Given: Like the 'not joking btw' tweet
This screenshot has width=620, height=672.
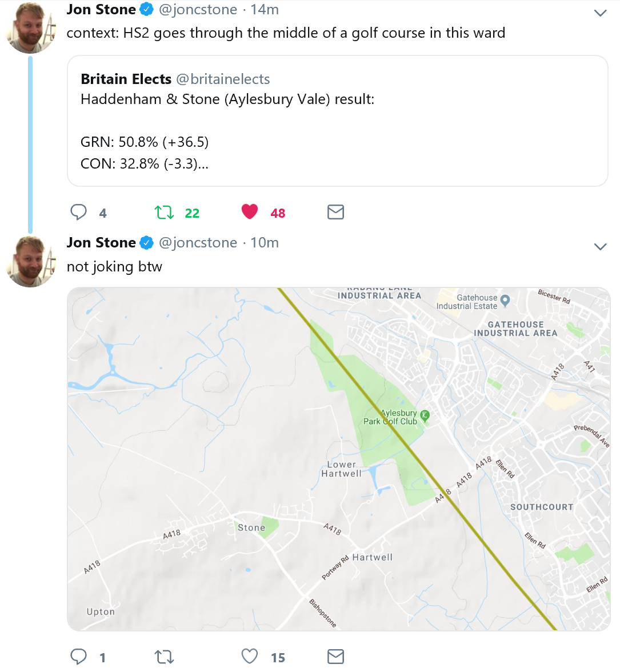Looking at the screenshot, I should tap(250, 657).
